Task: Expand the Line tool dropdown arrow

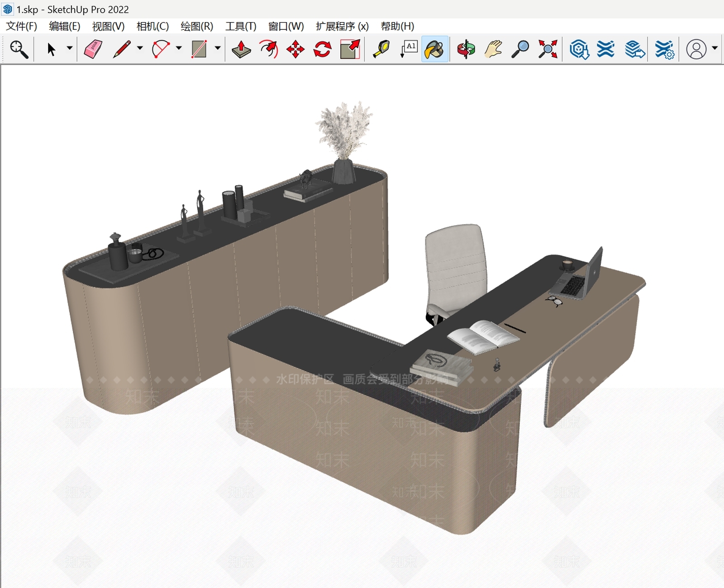Action: [x=140, y=48]
